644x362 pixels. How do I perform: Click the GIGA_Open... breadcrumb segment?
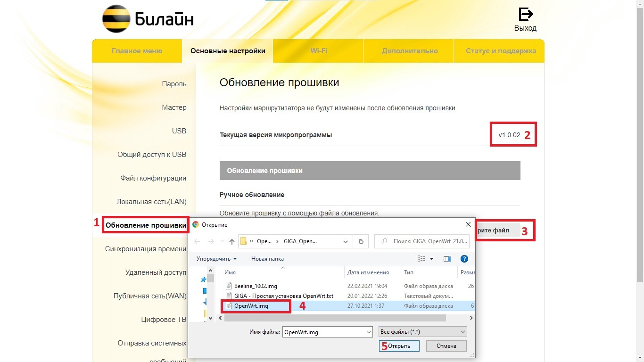[300, 241]
